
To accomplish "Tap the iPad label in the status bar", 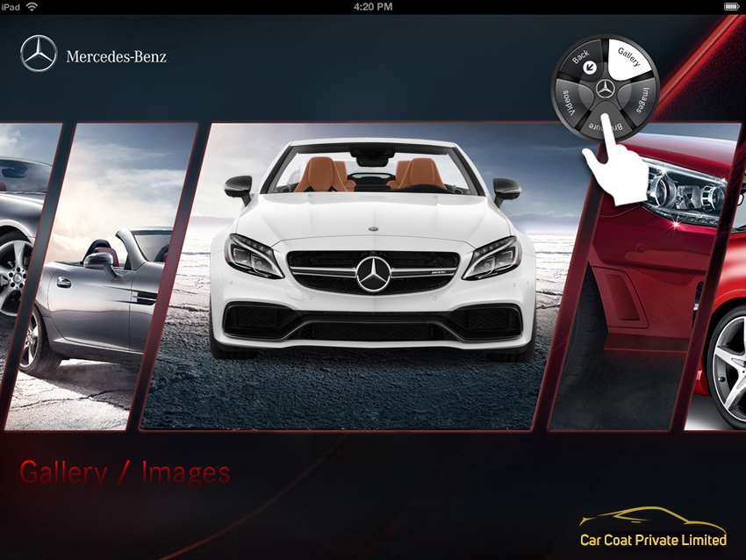I will point(11,7).
